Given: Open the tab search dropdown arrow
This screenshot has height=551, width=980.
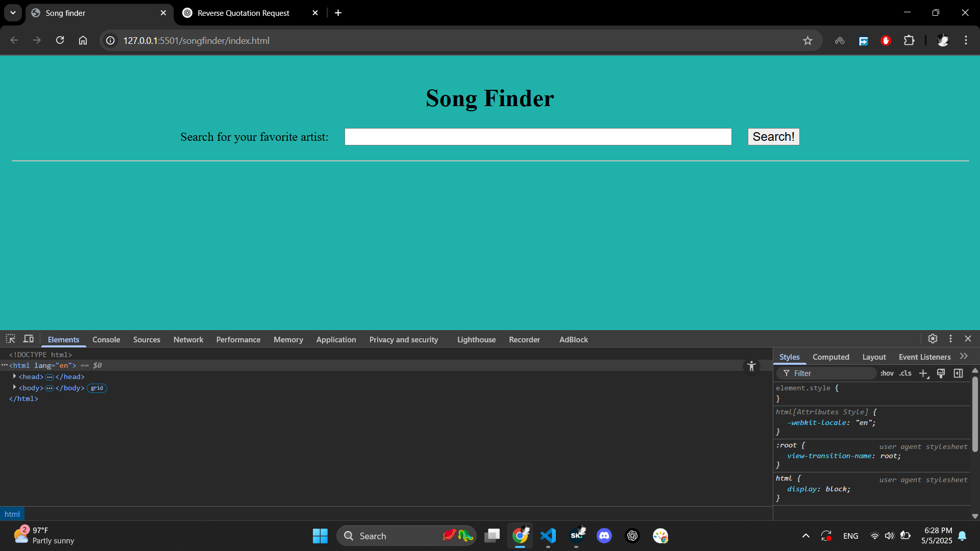Looking at the screenshot, I should pos(13,13).
